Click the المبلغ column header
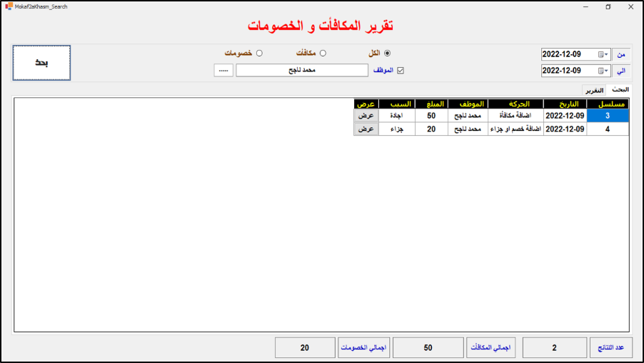The image size is (644, 363). (431, 104)
